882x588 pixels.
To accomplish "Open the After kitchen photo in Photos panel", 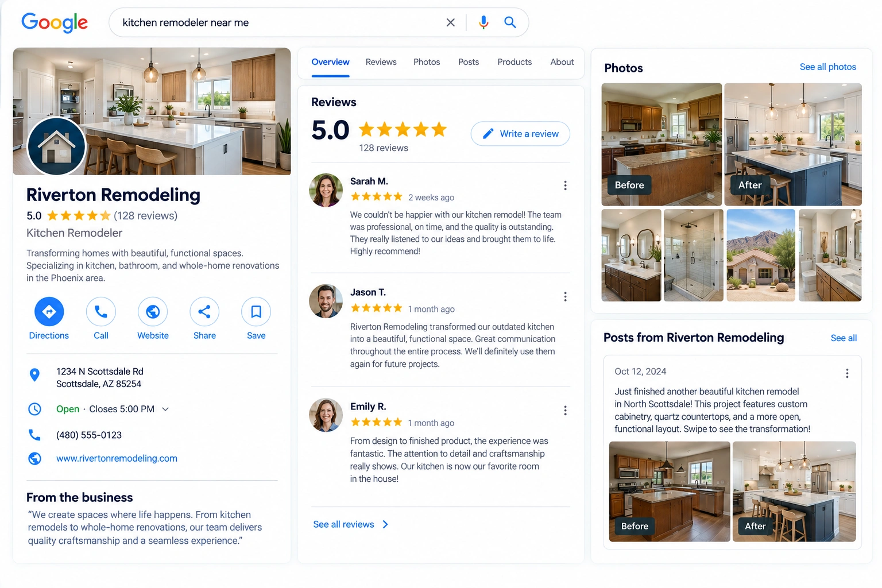I will coord(793,145).
